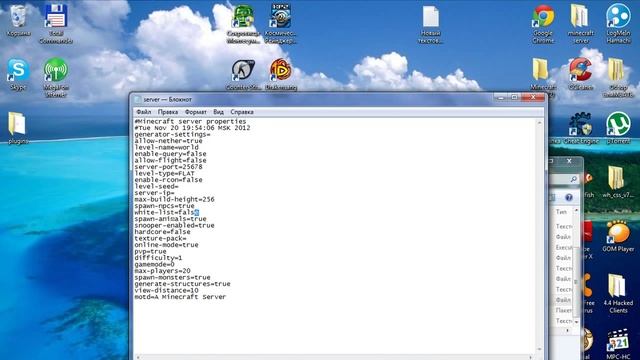Open the Файл menu in Notepad
The width and height of the screenshot is (640, 360).
(x=144, y=112)
